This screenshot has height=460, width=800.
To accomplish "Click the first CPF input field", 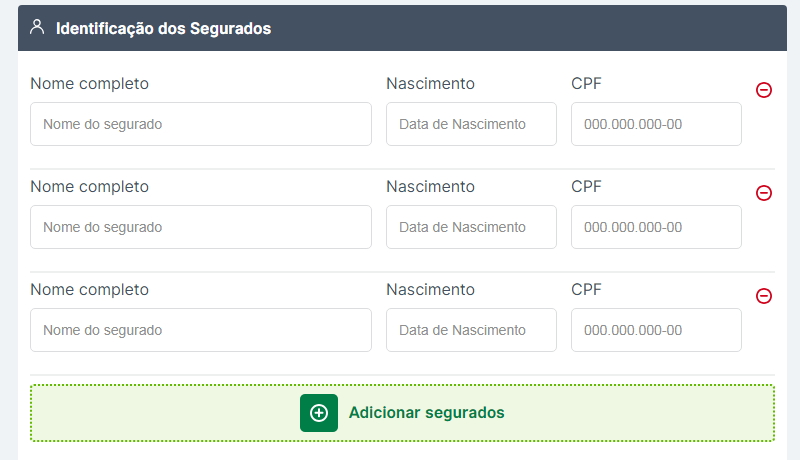I will pos(656,124).
